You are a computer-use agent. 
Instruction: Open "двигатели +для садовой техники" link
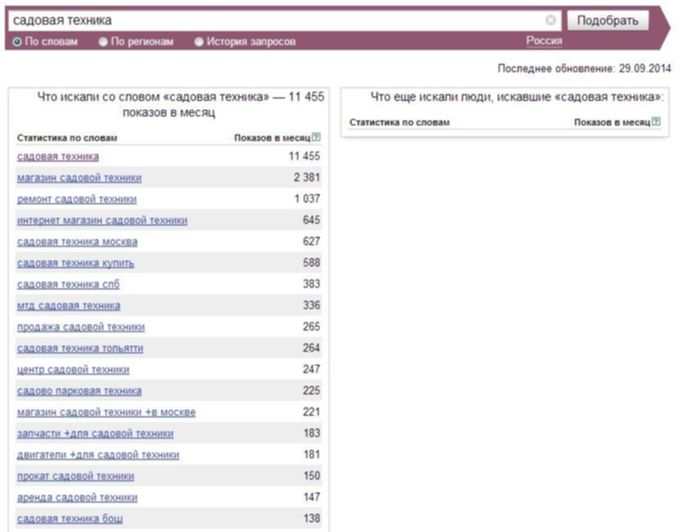[98, 455]
